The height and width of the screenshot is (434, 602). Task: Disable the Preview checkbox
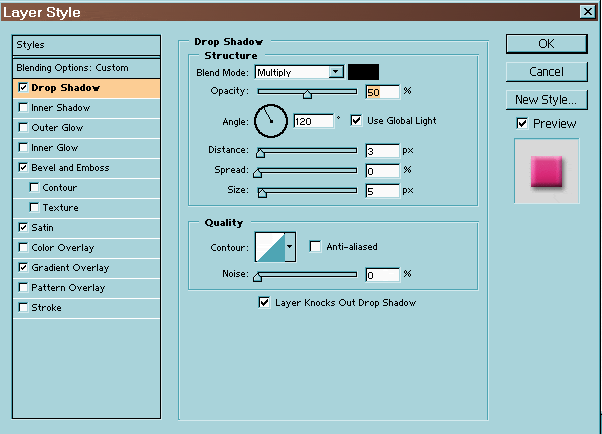[522, 123]
